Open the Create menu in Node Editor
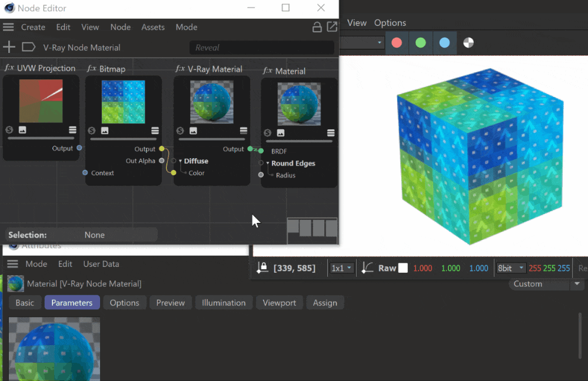 [x=33, y=27]
